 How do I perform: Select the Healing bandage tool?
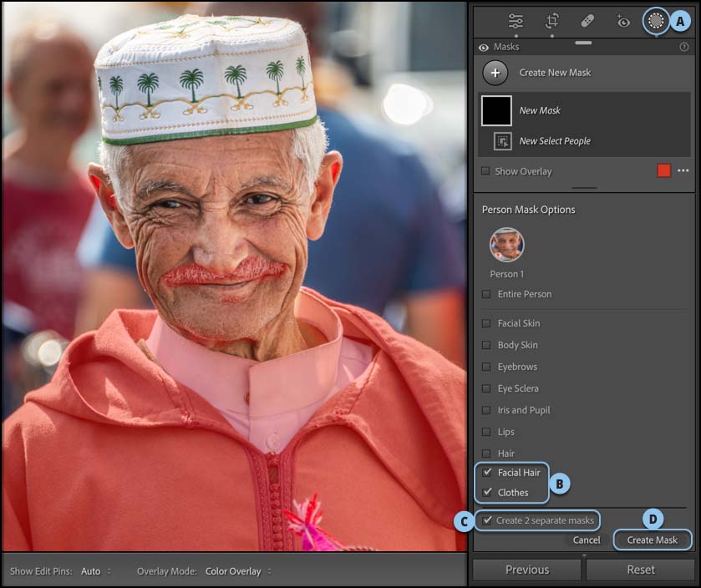[x=587, y=21]
